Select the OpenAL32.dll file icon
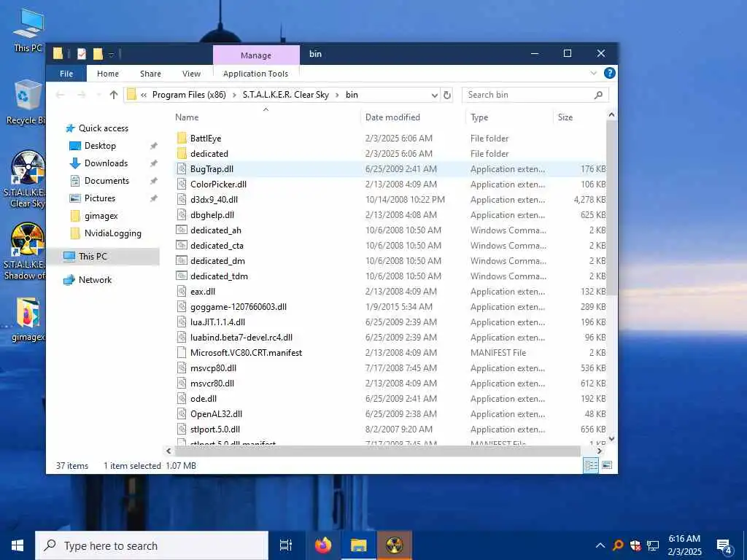Viewport: 747px width, 560px height. point(182,414)
